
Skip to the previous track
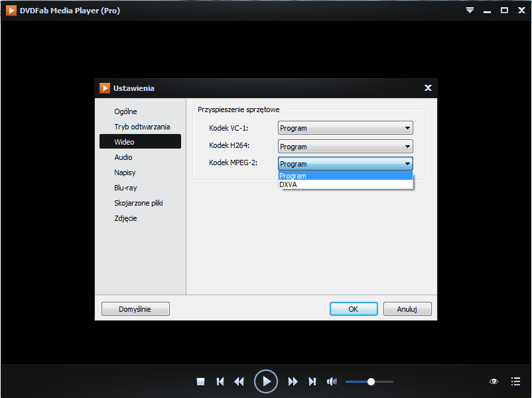click(220, 381)
